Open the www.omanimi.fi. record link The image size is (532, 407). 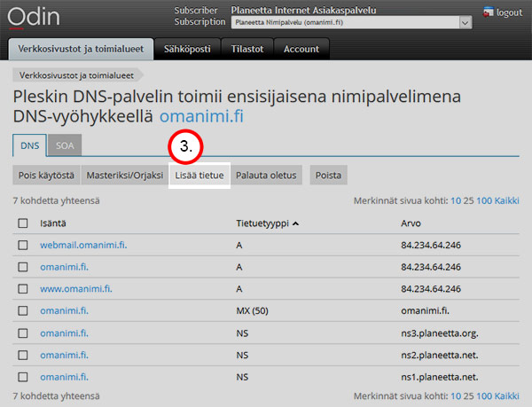[x=76, y=289]
